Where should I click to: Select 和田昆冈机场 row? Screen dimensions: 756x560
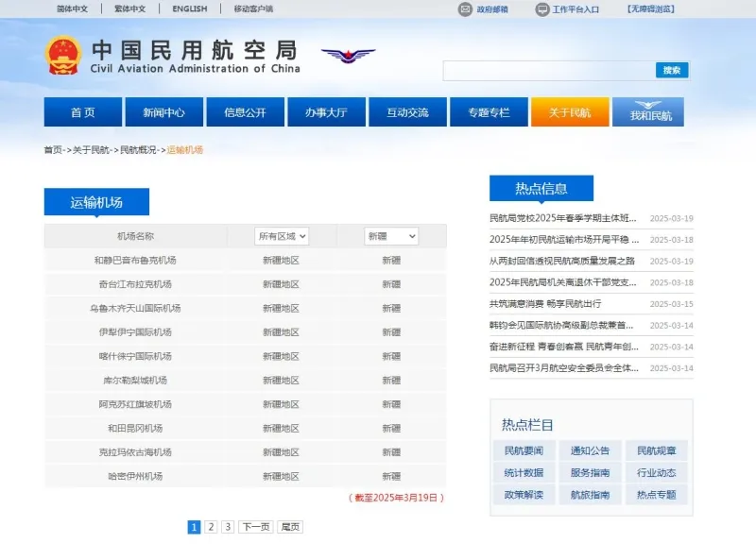click(245, 429)
